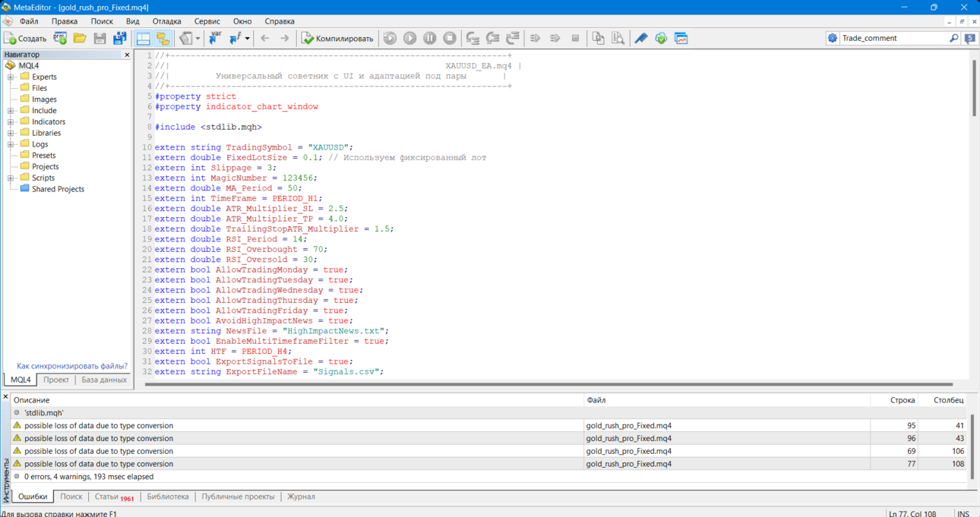Click the stop debugging icon
Image resolution: width=980 pixels, height=517 pixels.
pos(450,38)
